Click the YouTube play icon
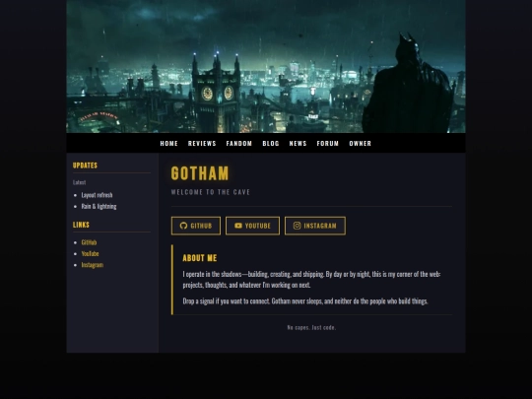This screenshot has width=532, height=399. 238,226
